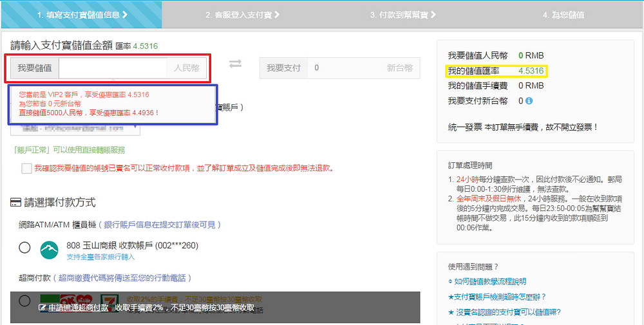Click the credit card icon next to 請選擇付款方式
Viewport: 644px width, 325px height.
point(15,203)
